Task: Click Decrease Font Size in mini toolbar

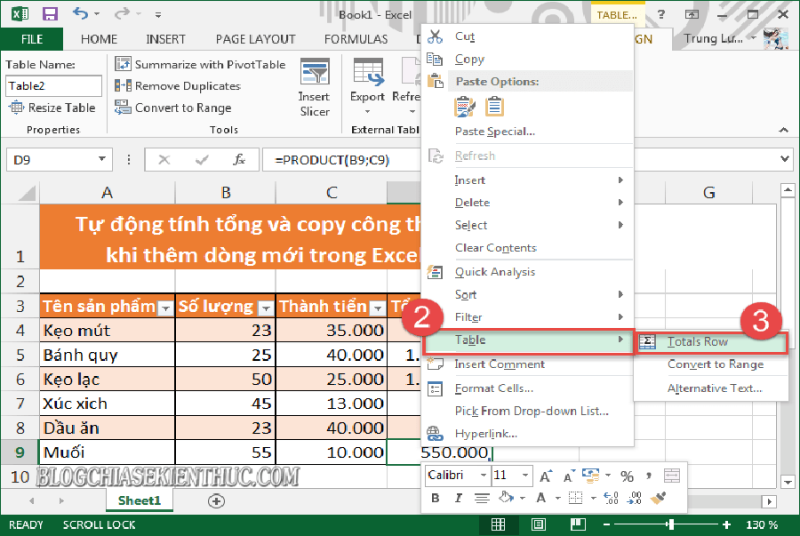Action: tap(569, 476)
